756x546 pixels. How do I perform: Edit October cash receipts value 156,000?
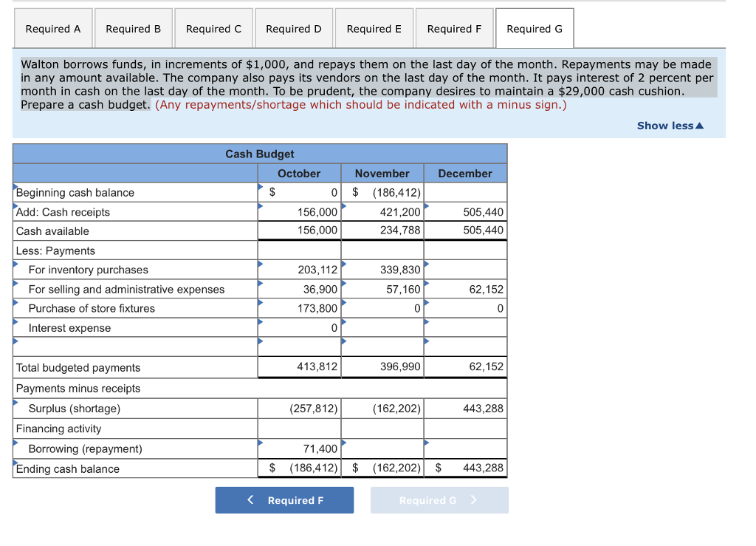point(300,212)
